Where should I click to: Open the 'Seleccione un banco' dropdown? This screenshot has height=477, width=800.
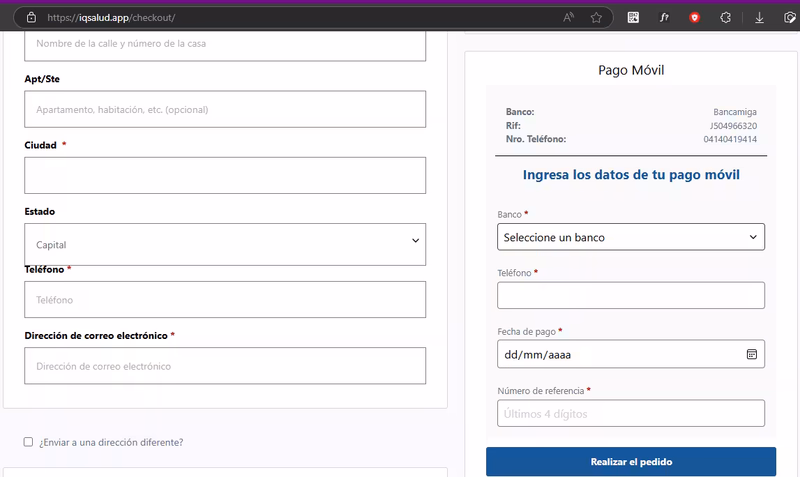point(630,237)
